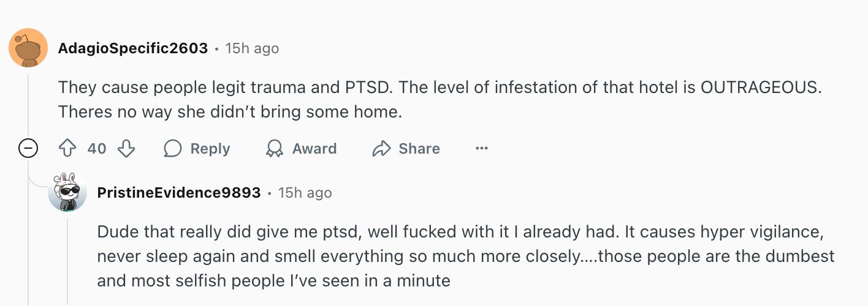Downvote the comment about hotel infestation
This screenshot has width=868, height=306.
coord(126,149)
